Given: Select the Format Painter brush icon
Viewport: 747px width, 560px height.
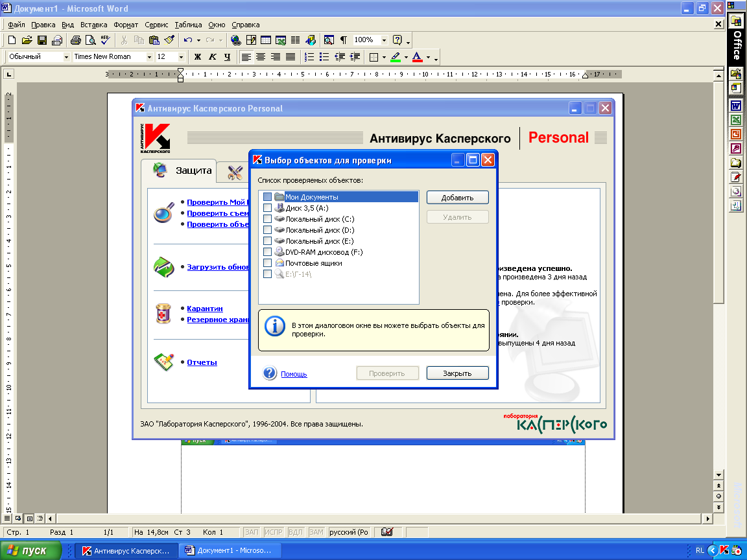Looking at the screenshot, I should pos(169,40).
